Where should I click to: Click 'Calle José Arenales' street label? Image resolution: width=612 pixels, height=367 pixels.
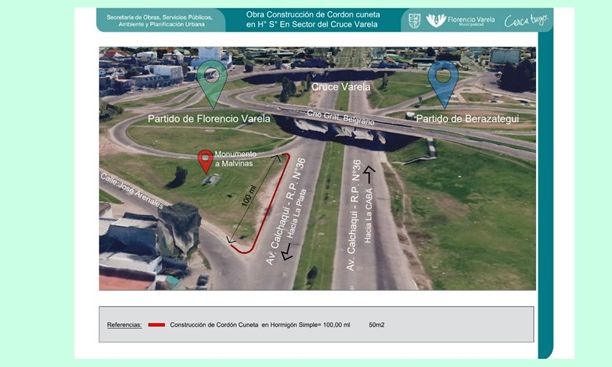tap(132, 191)
